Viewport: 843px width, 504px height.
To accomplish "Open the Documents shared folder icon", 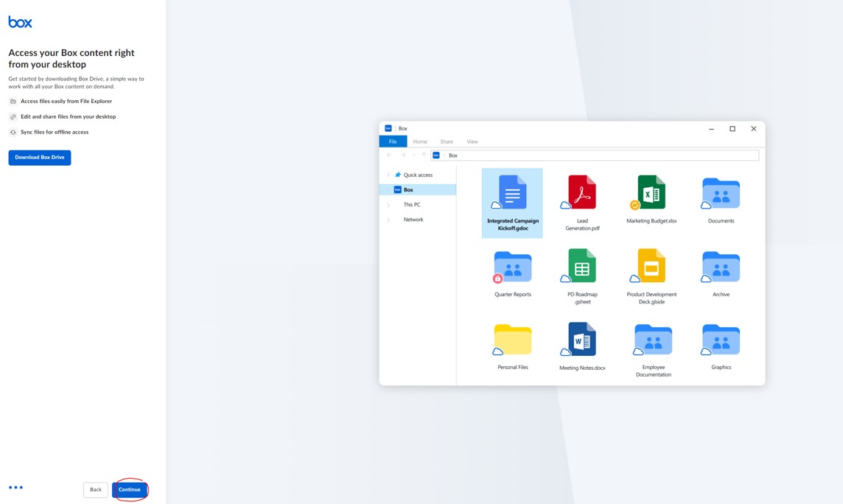I will [721, 194].
